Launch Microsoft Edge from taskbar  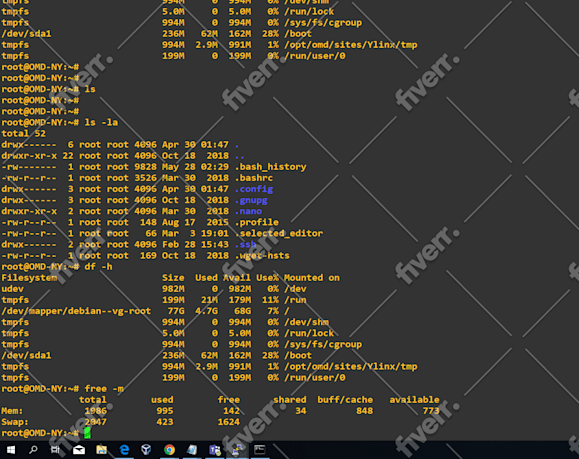124,450
